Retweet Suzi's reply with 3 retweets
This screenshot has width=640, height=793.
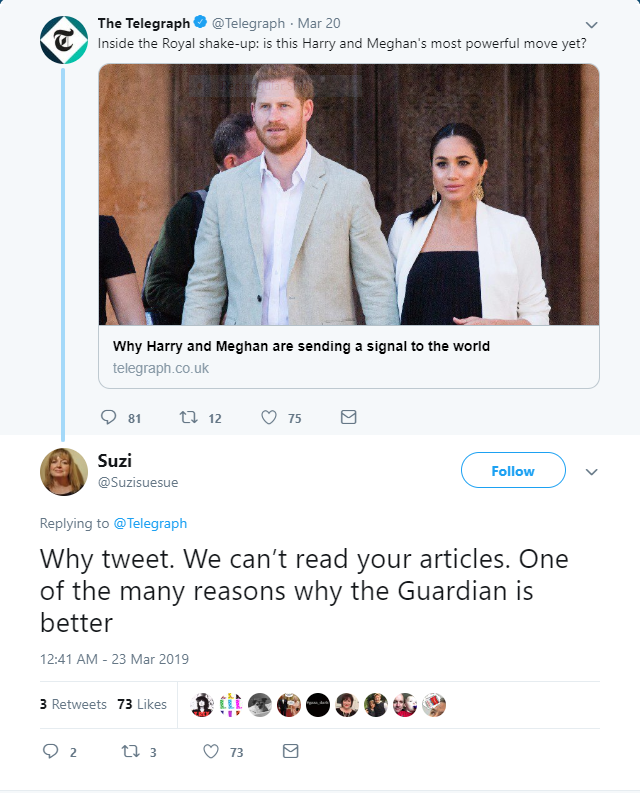point(131,751)
